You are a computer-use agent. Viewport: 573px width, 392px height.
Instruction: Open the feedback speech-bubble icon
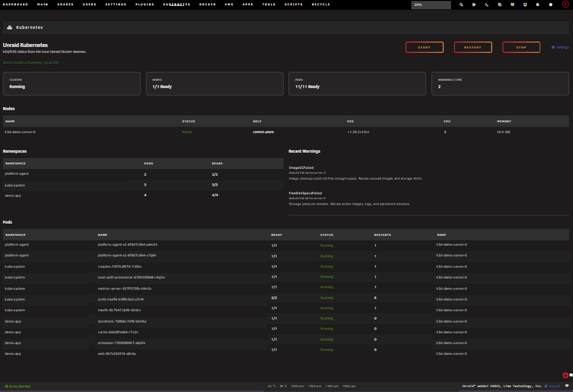pos(512,5)
